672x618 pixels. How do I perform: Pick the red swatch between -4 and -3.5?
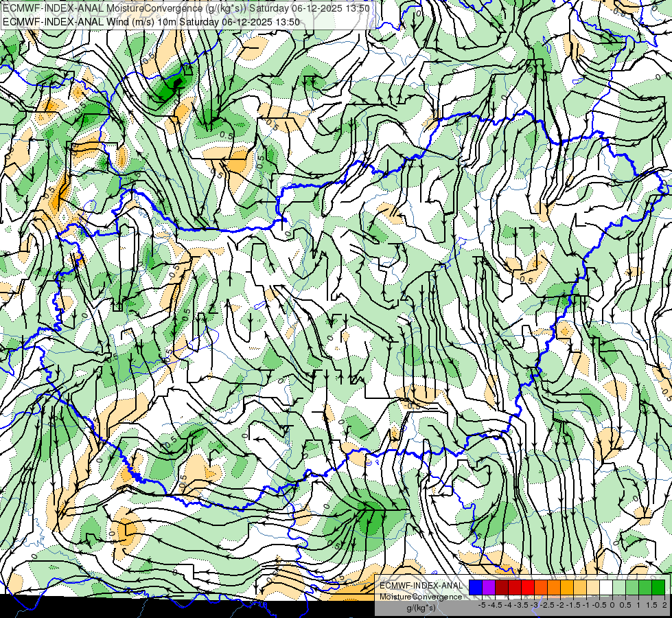pos(515,588)
